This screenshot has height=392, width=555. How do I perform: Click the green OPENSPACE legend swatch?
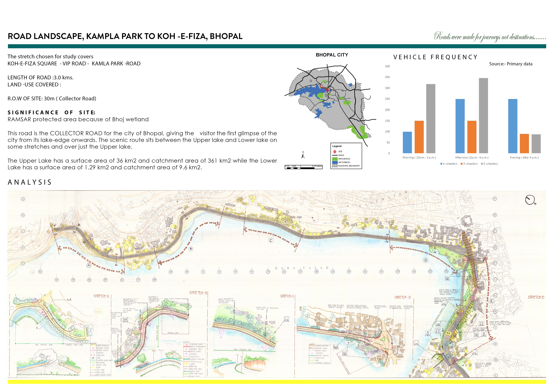(x=335, y=159)
